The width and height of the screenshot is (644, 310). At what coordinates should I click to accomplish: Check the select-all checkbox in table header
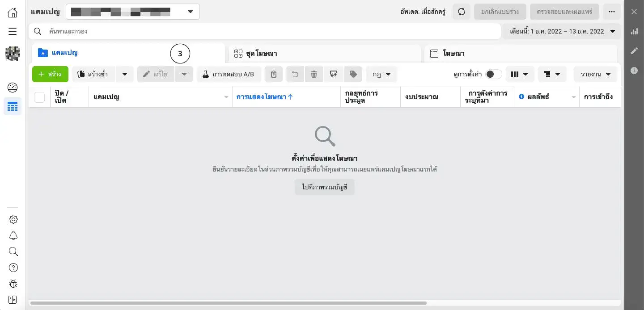[39, 97]
